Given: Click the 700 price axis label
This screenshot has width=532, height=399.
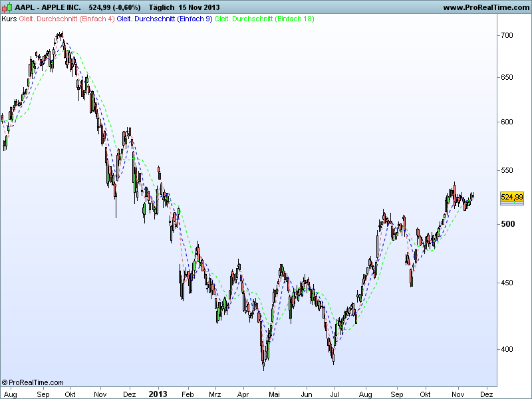Looking at the screenshot, I should click(507, 35).
